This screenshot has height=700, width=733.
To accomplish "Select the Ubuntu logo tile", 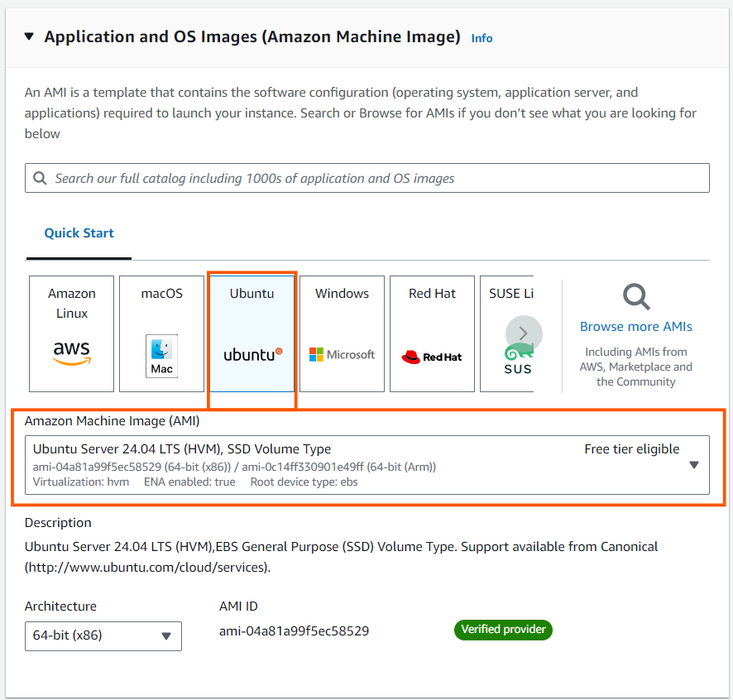I will click(252, 354).
